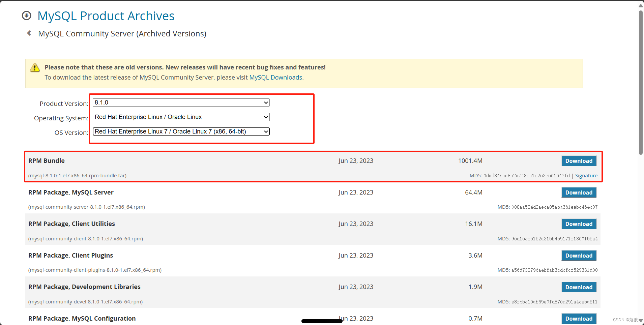Select filename mysql-community-devel-8.1.0-1.el7.x86_64.rpm
The height and width of the screenshot is (325, 644).
point(86,302)
